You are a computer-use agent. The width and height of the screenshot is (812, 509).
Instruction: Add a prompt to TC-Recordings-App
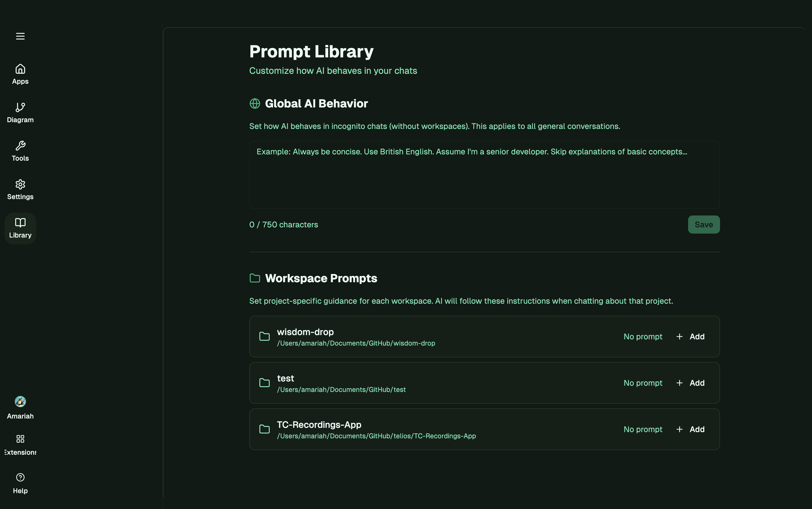click(x=691, y=429)
